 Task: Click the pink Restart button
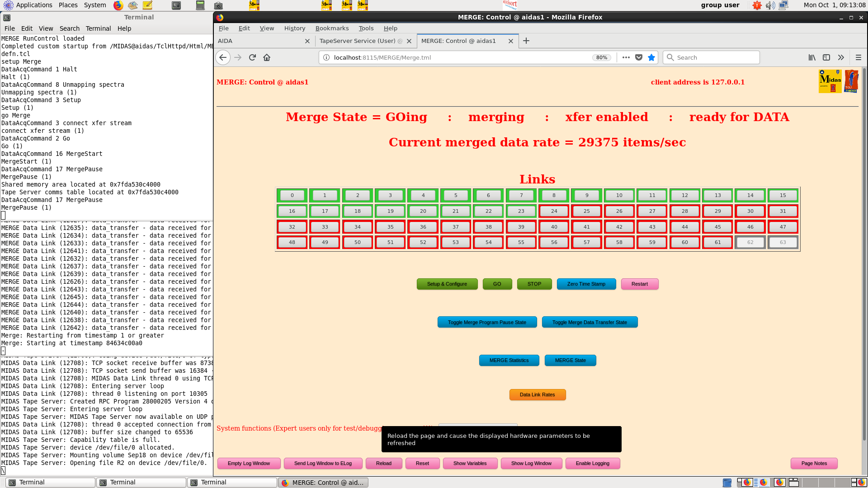pos(640,284)
